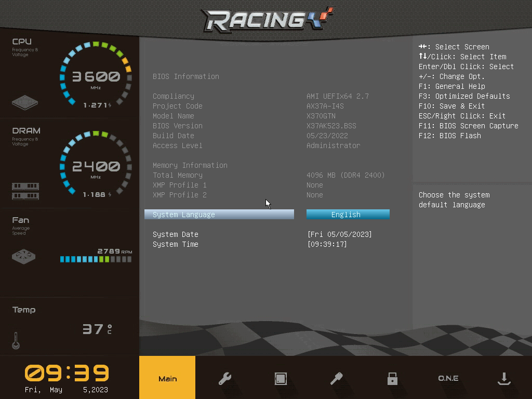Click the Racing logo at top
532x399 pixels.
[268, 19]
